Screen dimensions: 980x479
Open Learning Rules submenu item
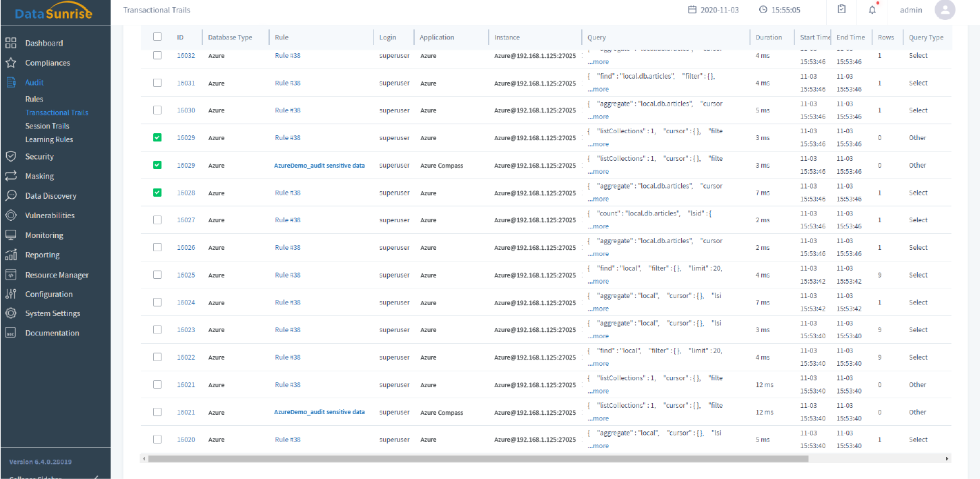click(x=49, y=139)
